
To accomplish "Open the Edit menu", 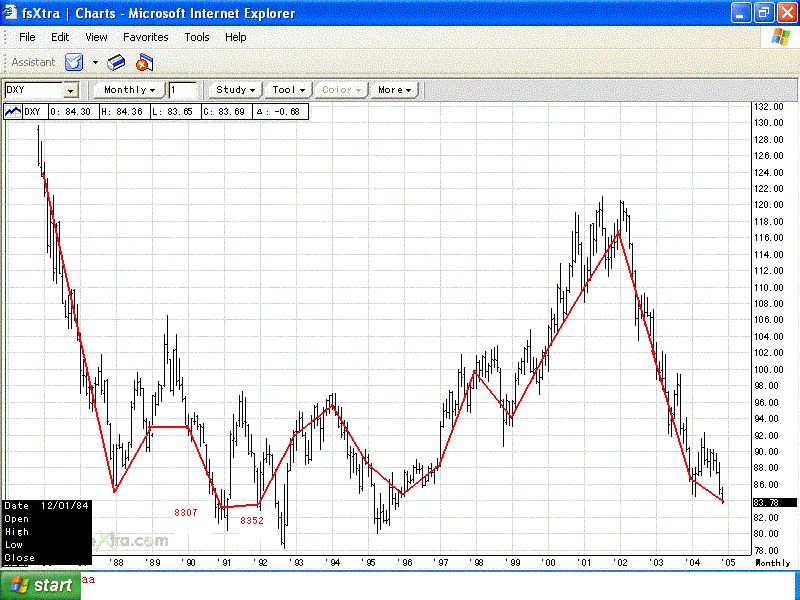I will pyautogui.click(x=60, y=37).
